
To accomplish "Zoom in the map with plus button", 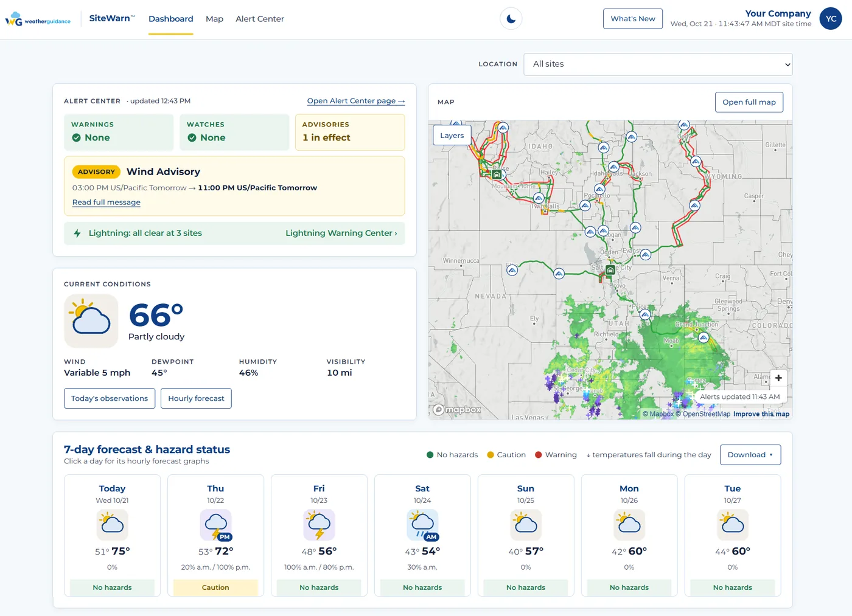I will click(x=778, y=378).
